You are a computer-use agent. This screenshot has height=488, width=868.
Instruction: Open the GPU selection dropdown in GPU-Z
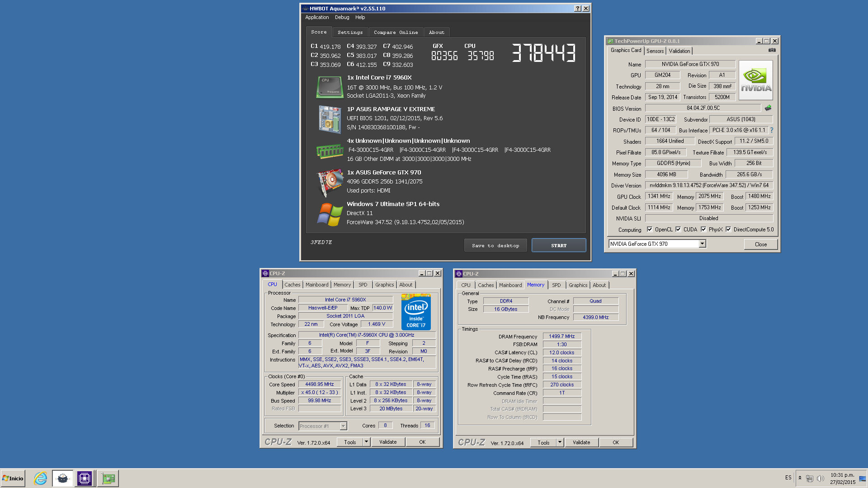pyautogui.click(x=702, y=244)
